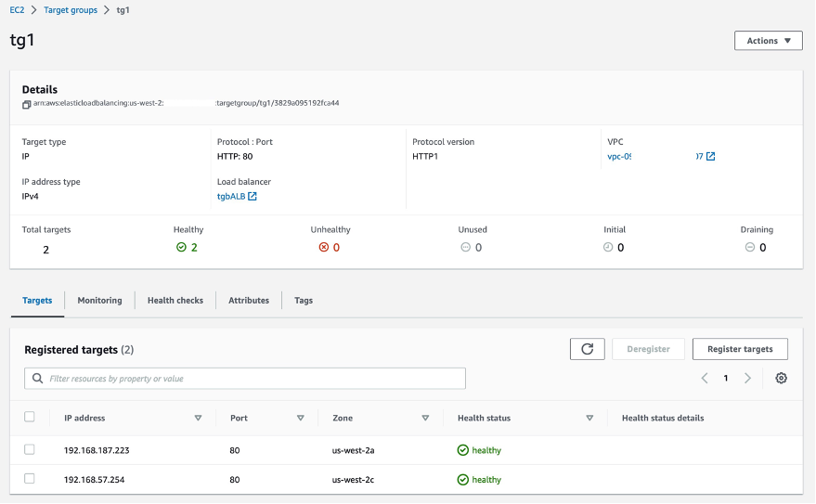Click zone us-west-2a cell
This screenshot has width=816, height=504.
[x=354, y=450]
